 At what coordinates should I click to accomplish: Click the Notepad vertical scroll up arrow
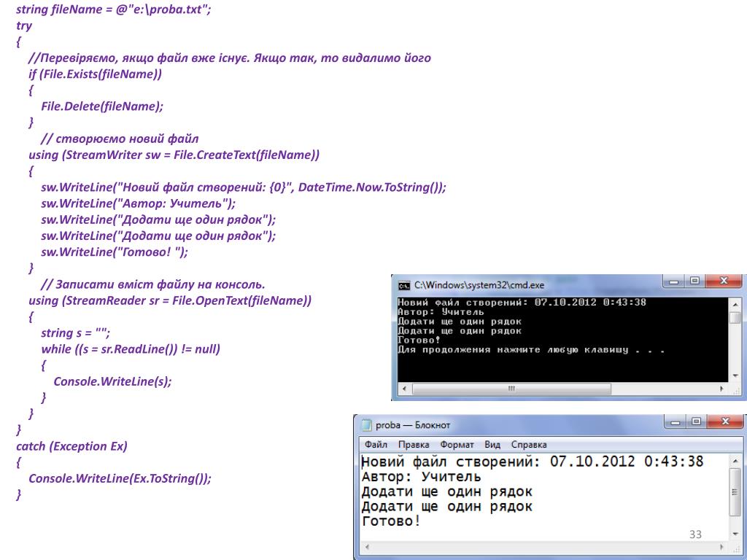click(735, 461)
